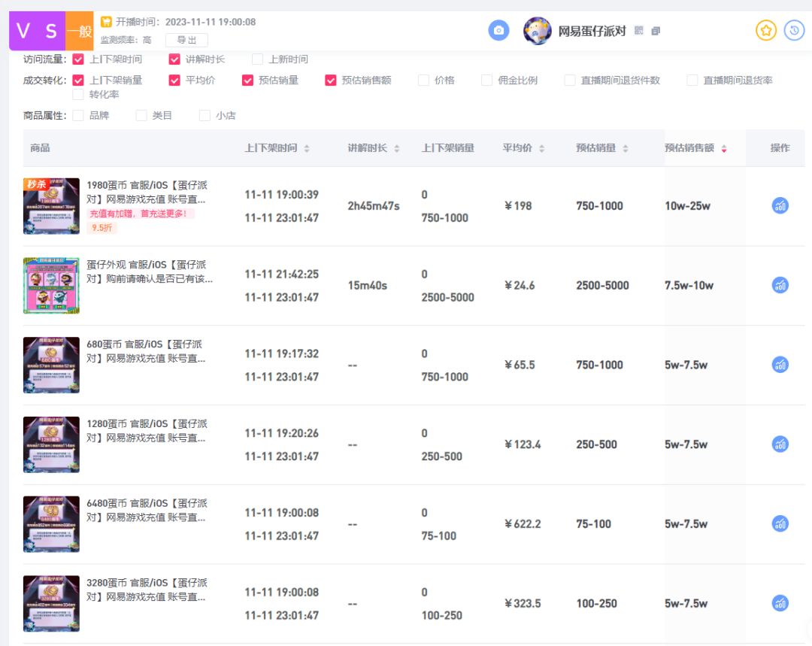Click the purple VS badge
Image resolution: width=812 pixels, height=646 pixels.
point(38,31)
